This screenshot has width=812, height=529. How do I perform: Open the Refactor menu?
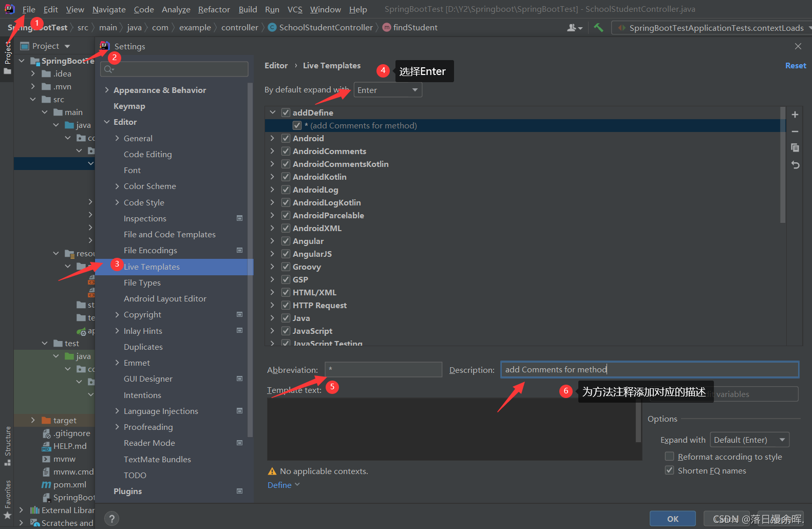click(x=214, y=9)
